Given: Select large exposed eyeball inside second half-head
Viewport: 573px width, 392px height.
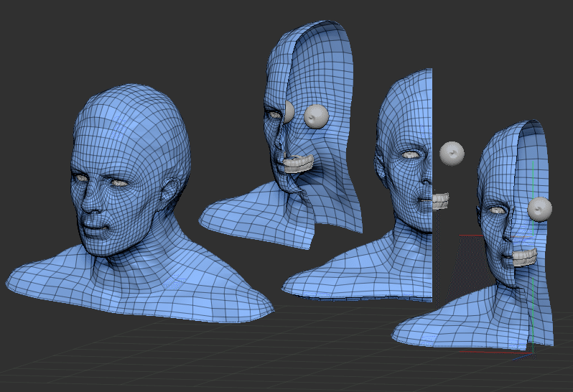Looking at the screenshot, I should tap(317, 116).
